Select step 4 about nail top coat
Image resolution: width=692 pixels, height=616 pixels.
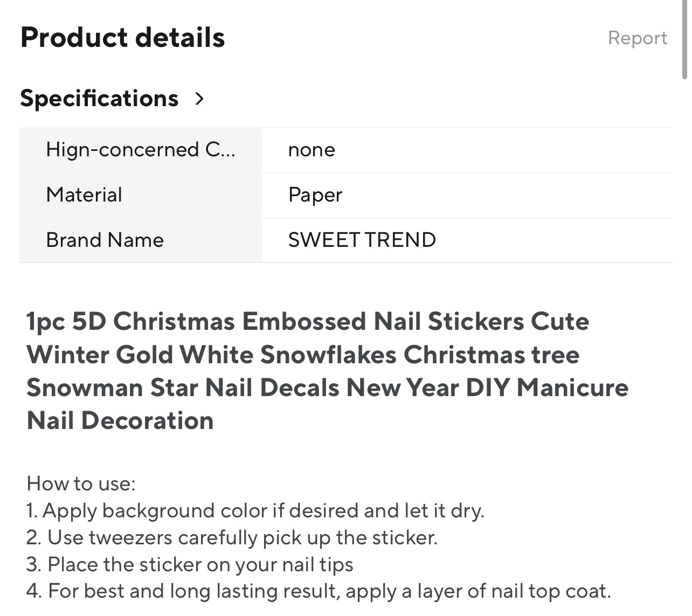pos(319,591)
